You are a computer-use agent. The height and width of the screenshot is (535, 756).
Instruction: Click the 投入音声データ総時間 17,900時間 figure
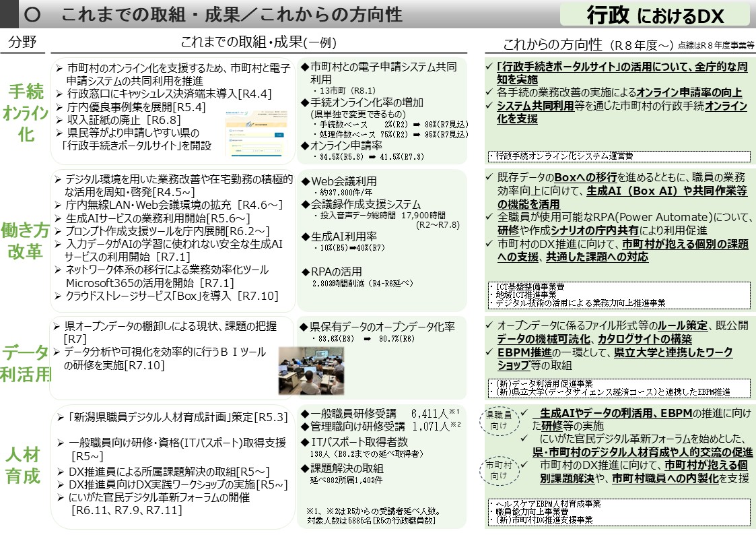(379, 215)
